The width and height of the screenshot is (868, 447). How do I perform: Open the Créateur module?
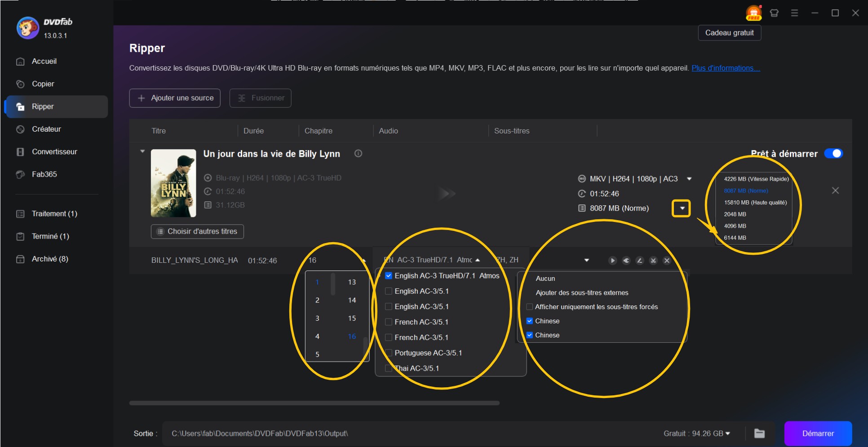[46, 129]
